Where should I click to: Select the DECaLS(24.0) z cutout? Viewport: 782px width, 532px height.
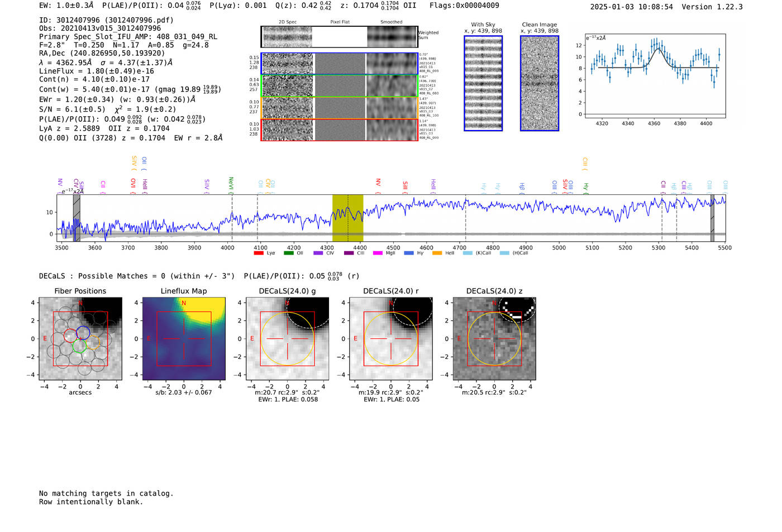[x=494, y=339]
